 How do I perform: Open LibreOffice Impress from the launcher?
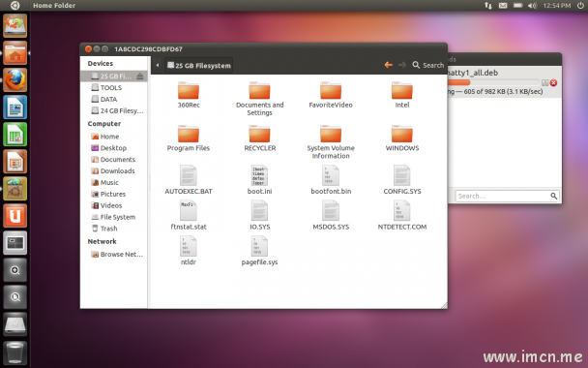coord(15,161)
